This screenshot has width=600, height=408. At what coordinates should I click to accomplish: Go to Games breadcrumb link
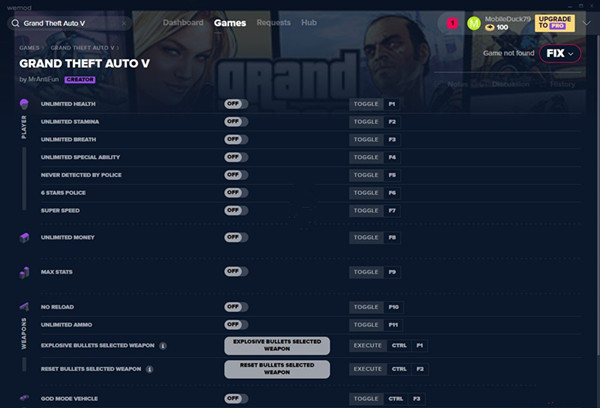click(29, 48)
